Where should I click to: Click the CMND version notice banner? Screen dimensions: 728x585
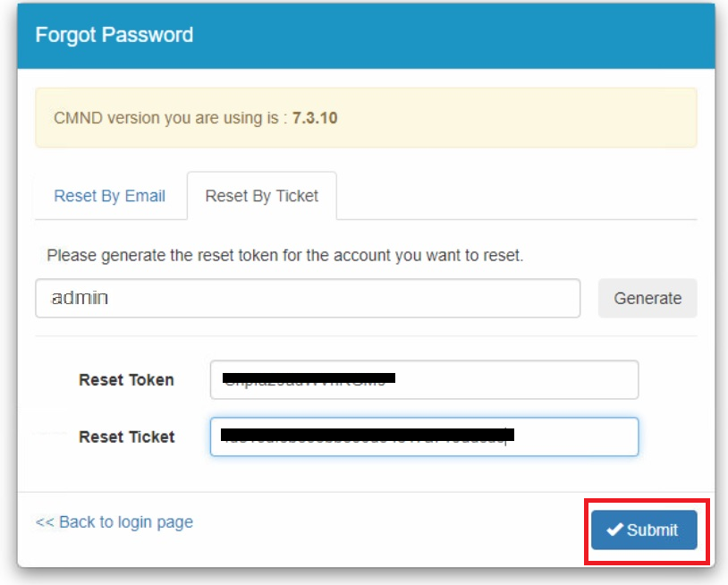[x=366, y=117]
